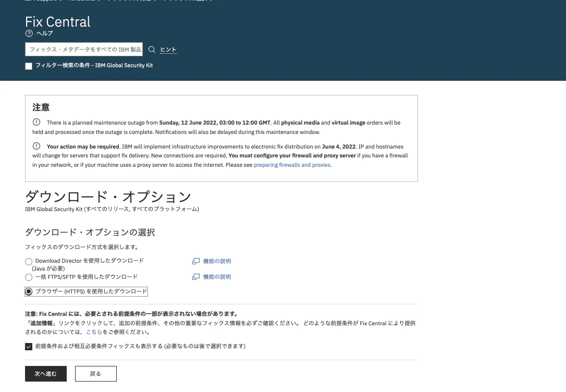Click the magnifier search icon

[152, 50]
